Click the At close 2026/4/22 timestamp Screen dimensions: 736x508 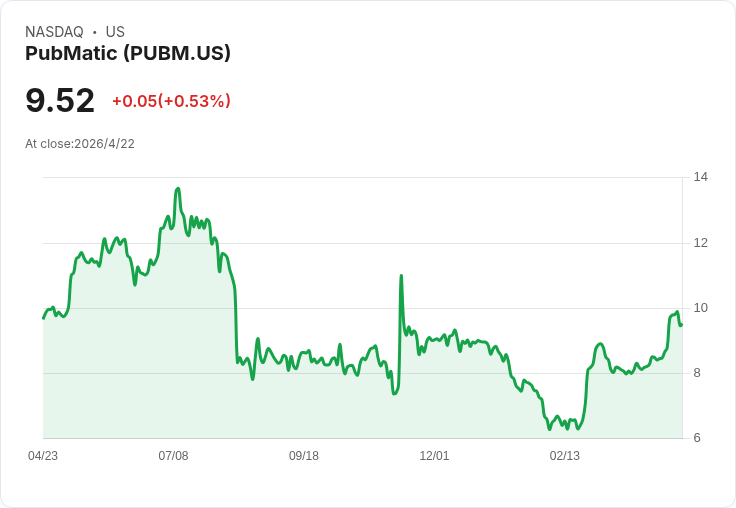point(80,144)
